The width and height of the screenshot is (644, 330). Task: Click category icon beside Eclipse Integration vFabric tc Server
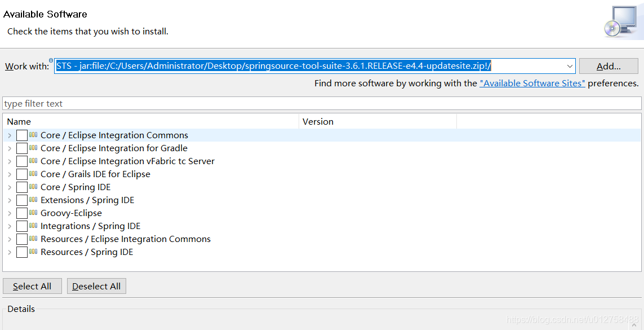(33, 161)
